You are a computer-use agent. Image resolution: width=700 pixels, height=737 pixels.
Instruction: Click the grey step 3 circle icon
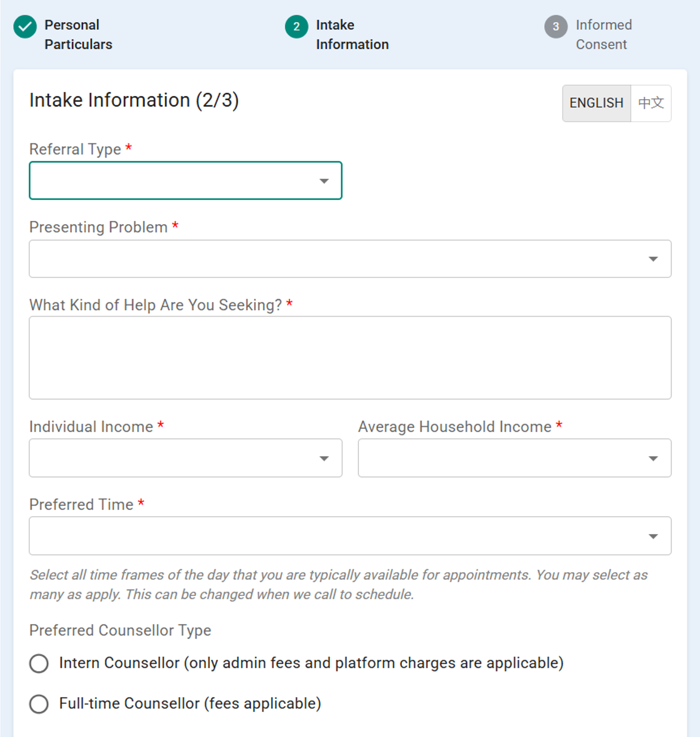556,27
